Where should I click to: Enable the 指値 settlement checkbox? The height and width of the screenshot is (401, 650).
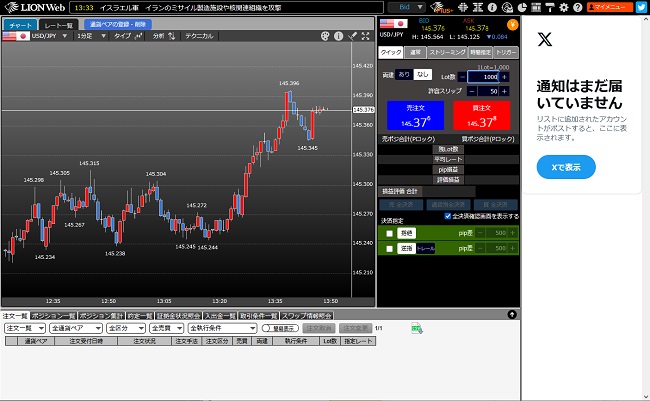[389, 233]
